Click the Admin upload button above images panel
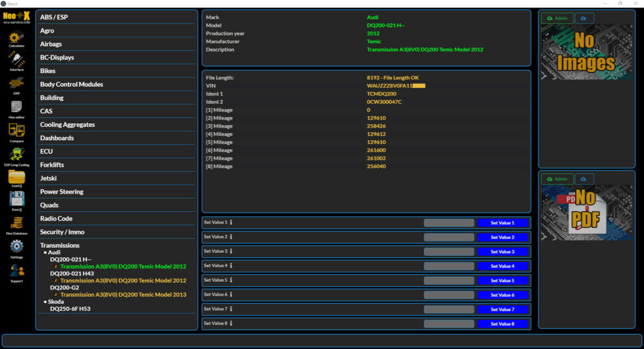This screenshot has height=349, width=644. point(557,18)
